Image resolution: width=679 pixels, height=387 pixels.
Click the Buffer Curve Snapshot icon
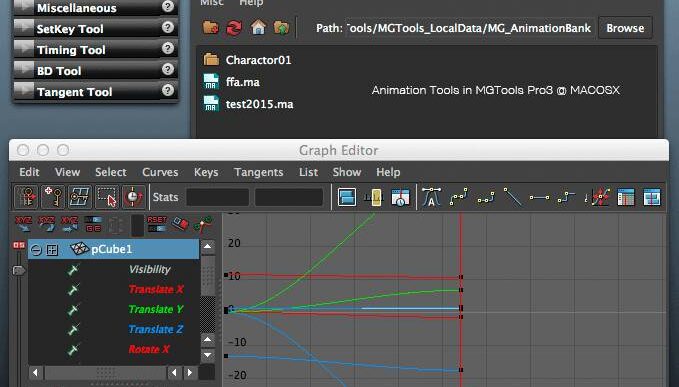598,197
